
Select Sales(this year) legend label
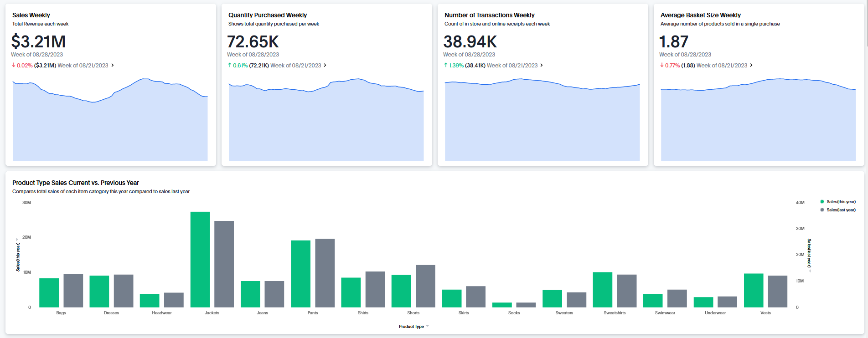pos(841,201)
